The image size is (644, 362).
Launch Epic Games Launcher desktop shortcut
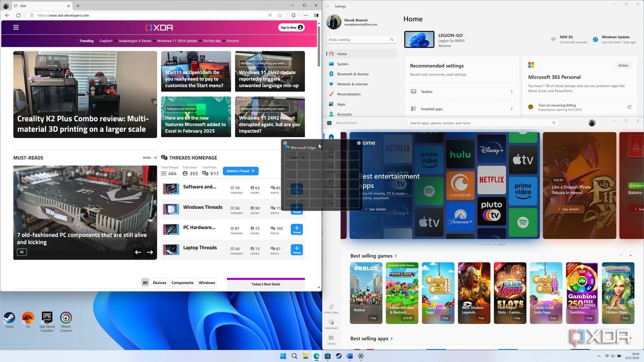(x=47, y=322)
